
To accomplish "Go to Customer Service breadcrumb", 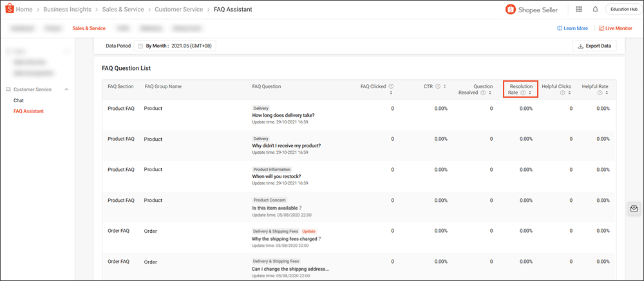I will pos(178,9).
